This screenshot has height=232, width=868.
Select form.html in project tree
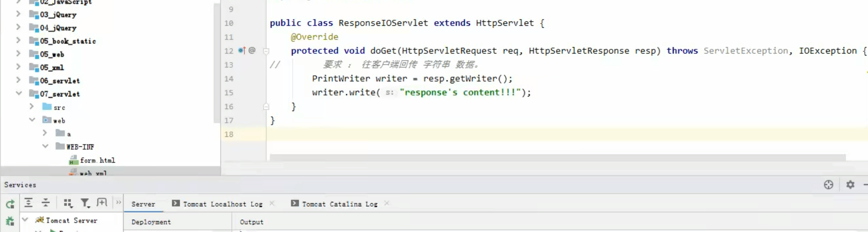(x=97, y=160)
